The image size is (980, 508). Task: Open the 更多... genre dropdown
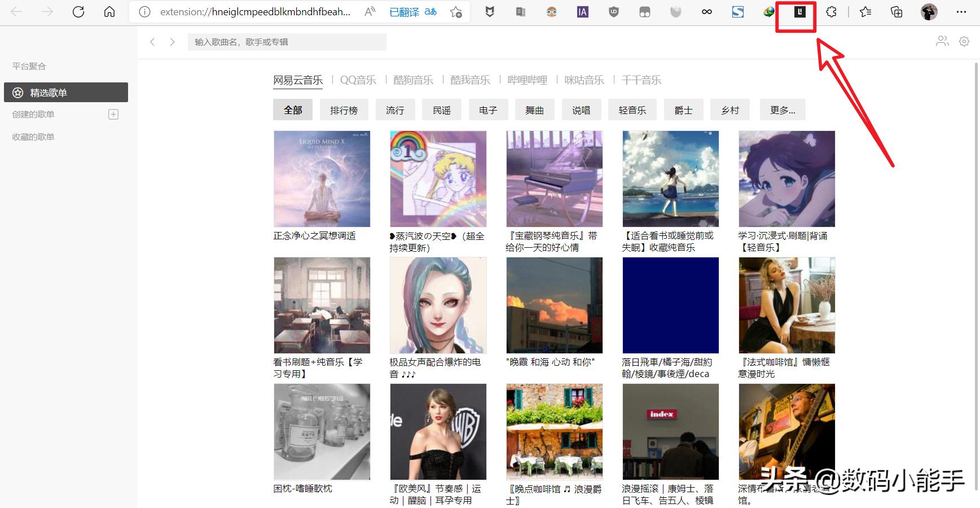pyautogui.click(x=783, y=110)
